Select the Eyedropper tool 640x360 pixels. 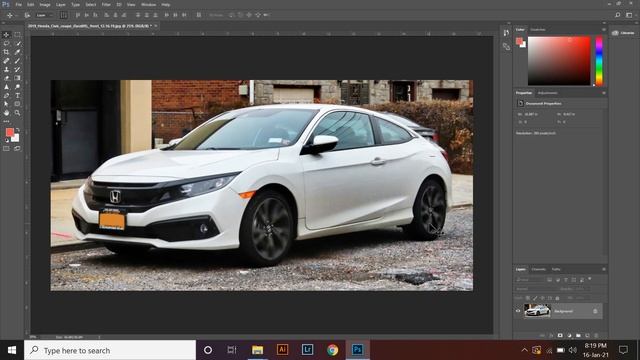[x=17, y=52]
